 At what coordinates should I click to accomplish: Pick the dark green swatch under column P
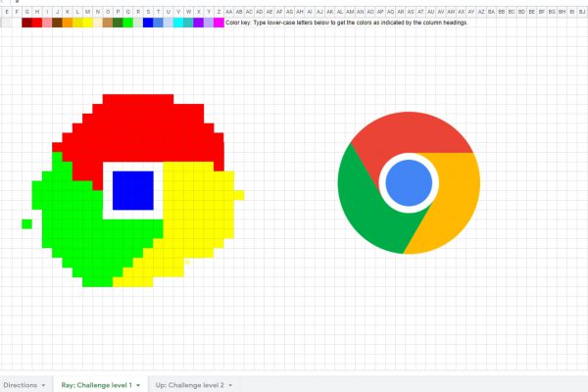pyautogui.click(x=118, y=23)
